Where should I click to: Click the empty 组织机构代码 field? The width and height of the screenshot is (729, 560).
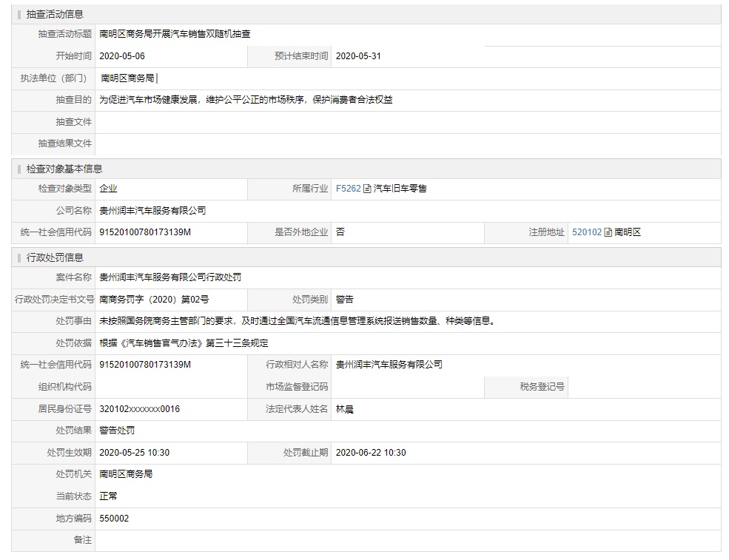pyautogui.click(x=170, y=387)
